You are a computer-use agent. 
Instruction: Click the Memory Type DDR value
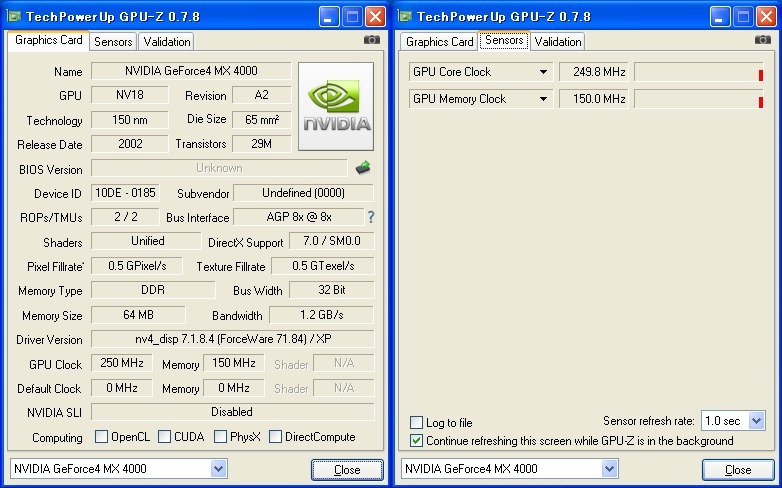[x=153, y=290]
